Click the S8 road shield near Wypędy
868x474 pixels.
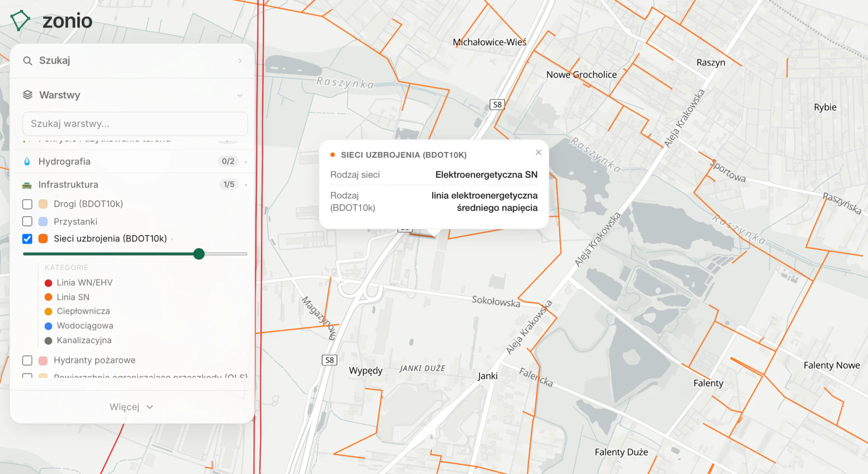[x=329, y=360]
